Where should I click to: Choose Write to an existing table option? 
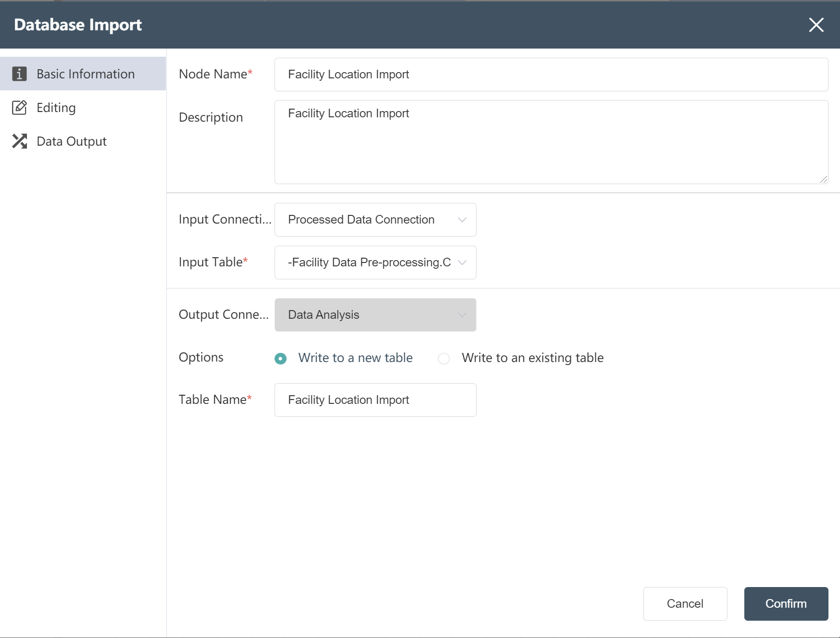tap(444, 359)
